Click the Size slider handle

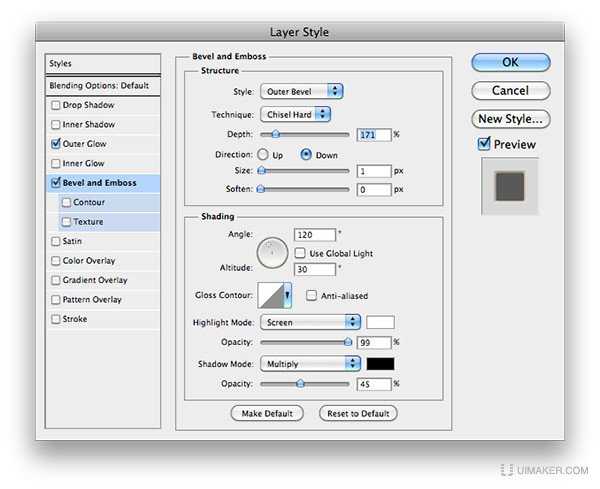point(261,170)
